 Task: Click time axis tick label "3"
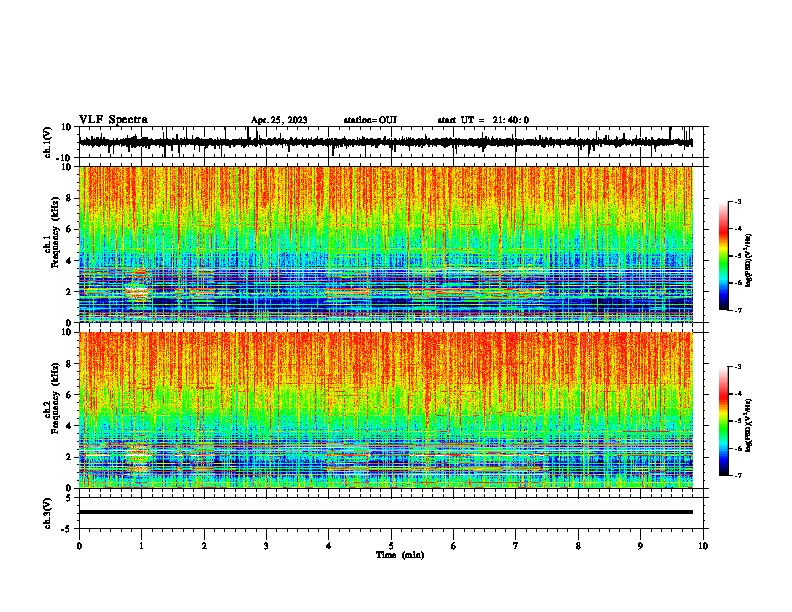coord(266,545)
